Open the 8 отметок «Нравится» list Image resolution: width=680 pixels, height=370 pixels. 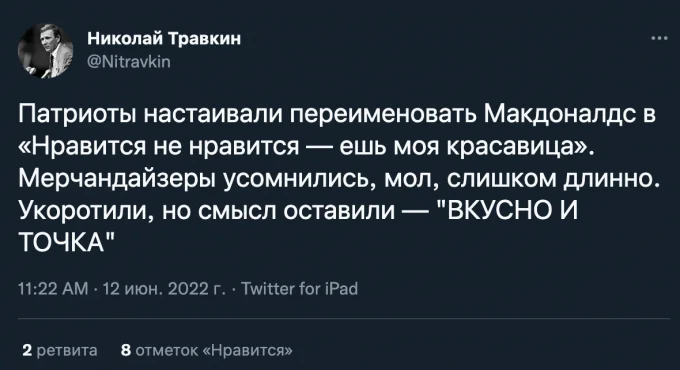207,350
